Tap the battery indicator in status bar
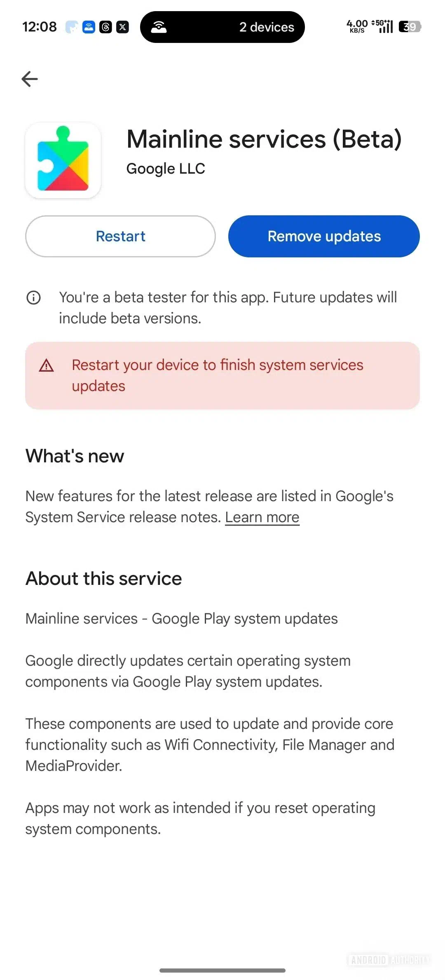The image size is (445, 980). (410, 27)
